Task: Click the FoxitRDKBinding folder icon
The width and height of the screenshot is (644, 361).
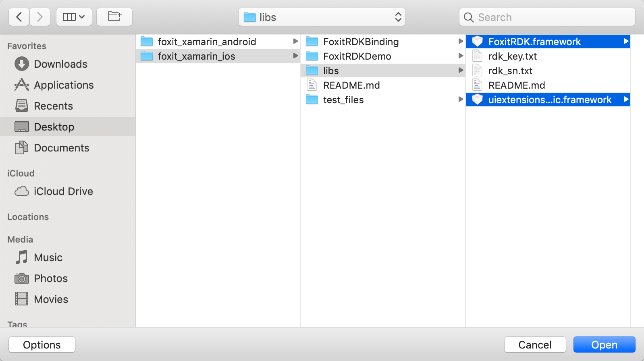Action: click(x=312, y=41)
